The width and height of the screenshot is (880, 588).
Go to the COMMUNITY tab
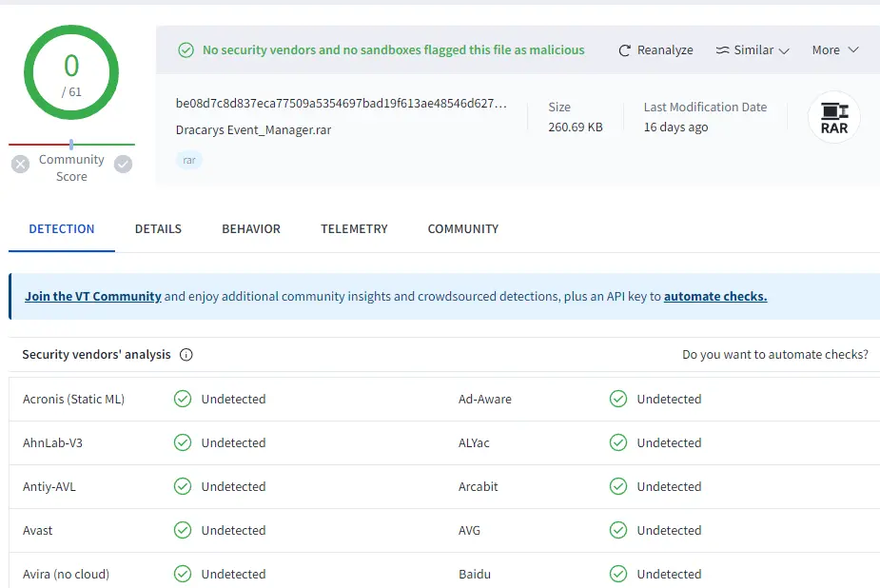click(463, 229)
